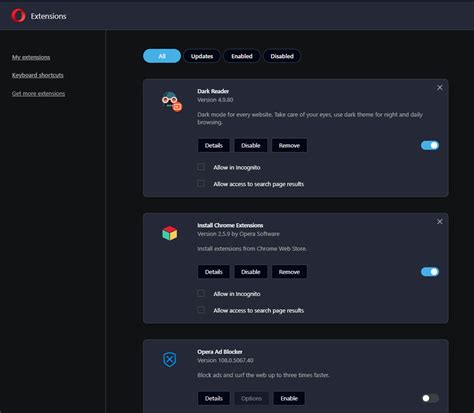Click the Opera Ad Blocker title text
The height and width of the screenshot is (413, 474).
(x=220, y=352)
